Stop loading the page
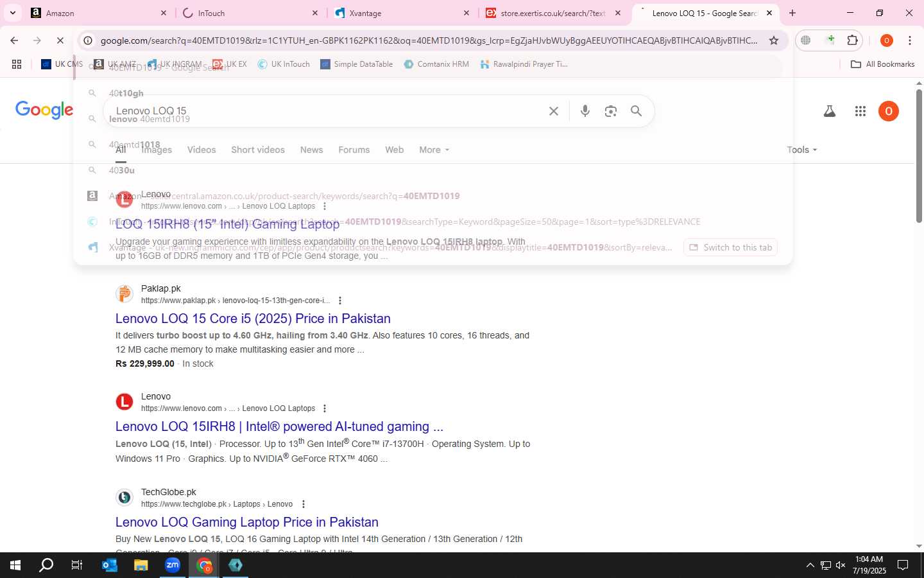The width and height of the screenshot is (924, 578). tap(60, 40)
